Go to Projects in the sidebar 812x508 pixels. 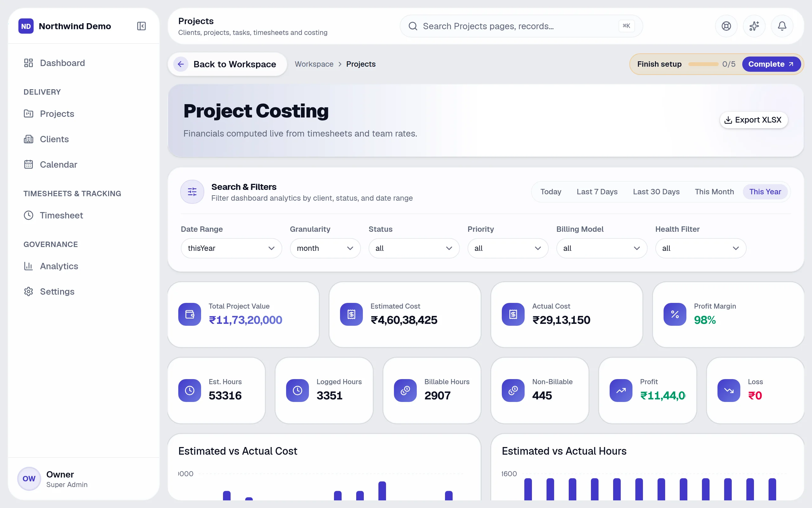[x=84, y=114]
